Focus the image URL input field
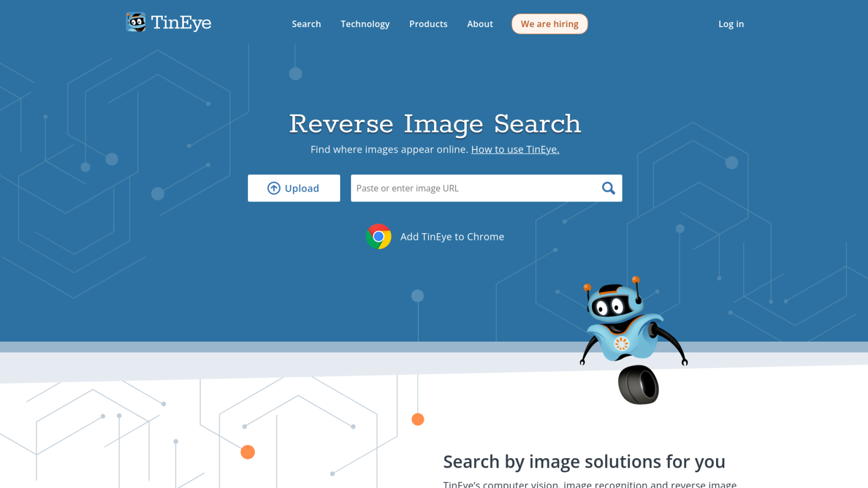 click(475, 188)
